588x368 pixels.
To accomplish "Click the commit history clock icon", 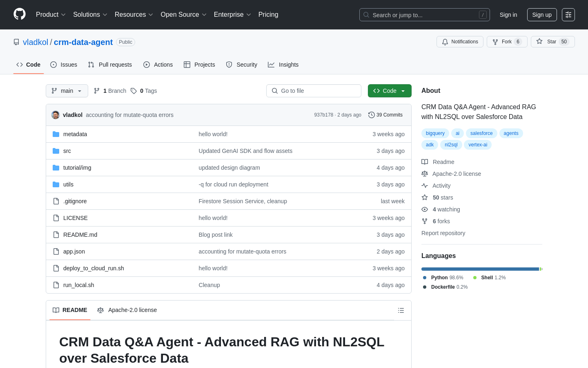I will pyautogui.click(x=371, y=115).
